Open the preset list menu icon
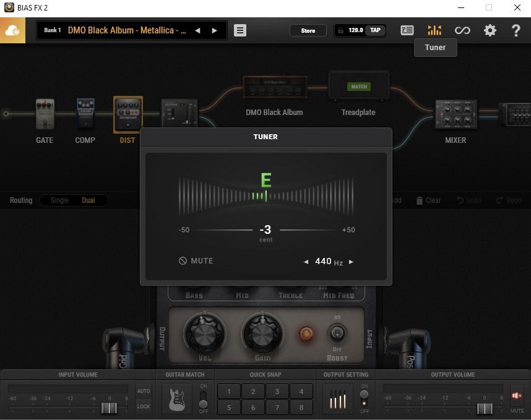 240,30
